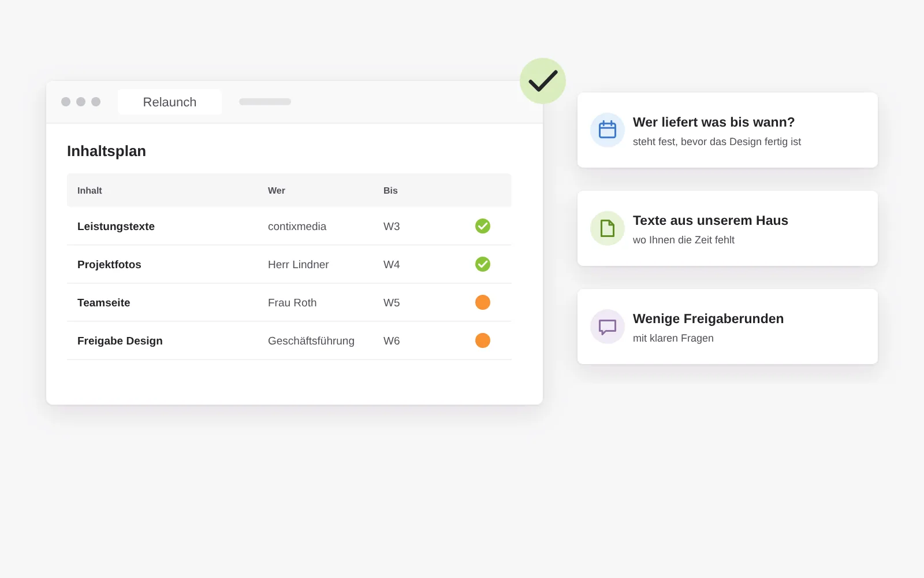The height and width of the screenshot is (578, 924).
Task: Click the W6 deadline cell
Action: pos(392,341)
